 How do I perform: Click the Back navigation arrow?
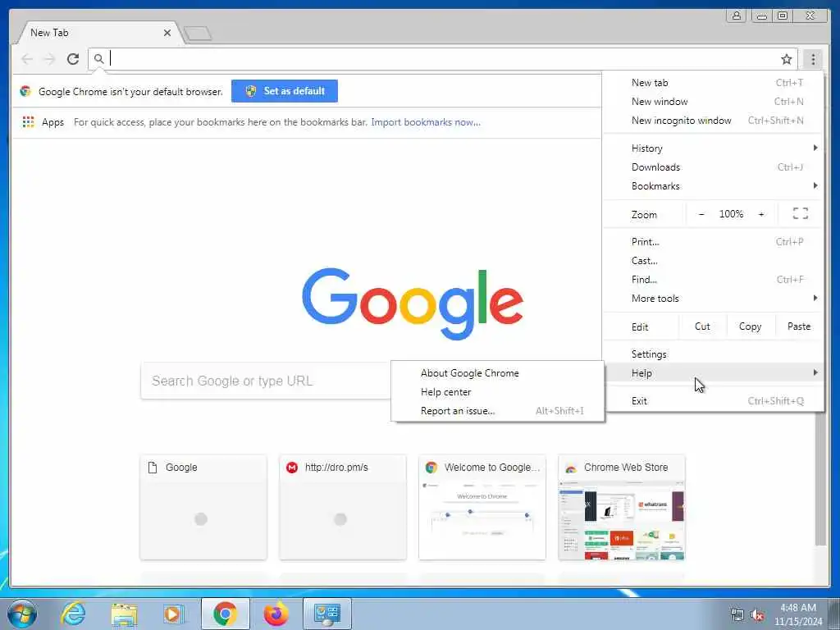coord(27,59)
